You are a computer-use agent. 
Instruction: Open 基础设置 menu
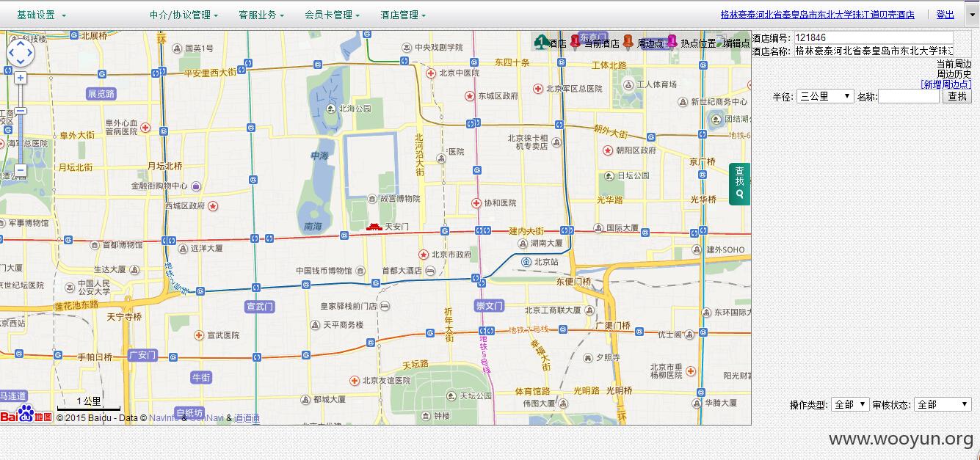(x=41, y=15)
